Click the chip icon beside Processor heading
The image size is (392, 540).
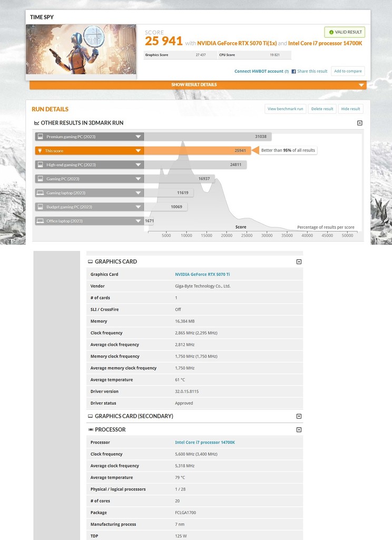click(91, 429)
